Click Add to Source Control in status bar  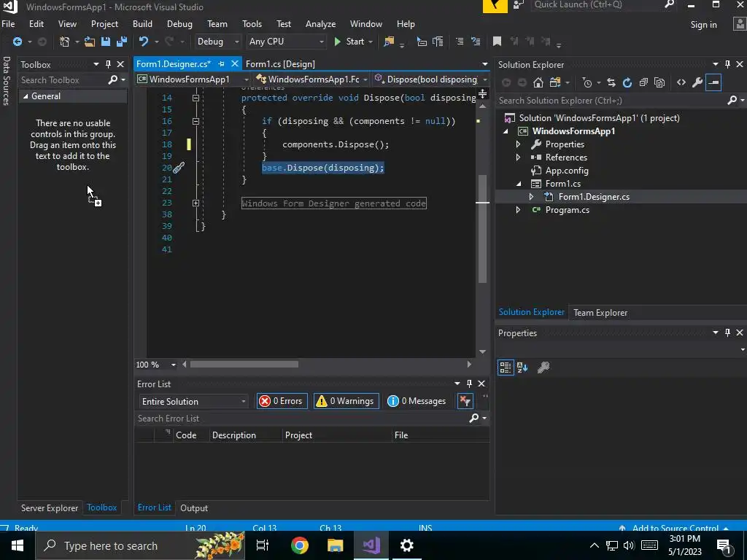676,528
